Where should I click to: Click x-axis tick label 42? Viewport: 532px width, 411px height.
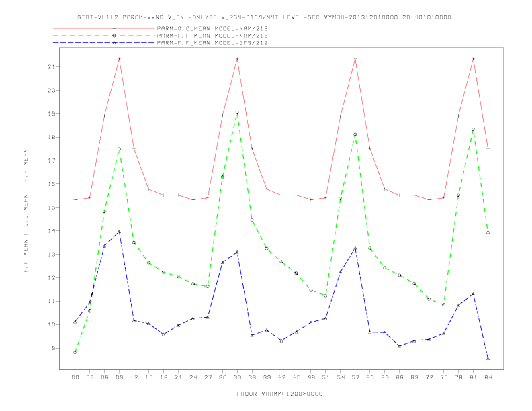click(281, 377)
